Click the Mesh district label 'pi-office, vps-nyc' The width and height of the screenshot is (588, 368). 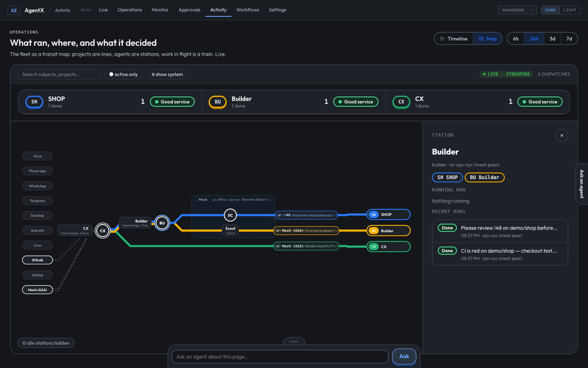[242, 200]
